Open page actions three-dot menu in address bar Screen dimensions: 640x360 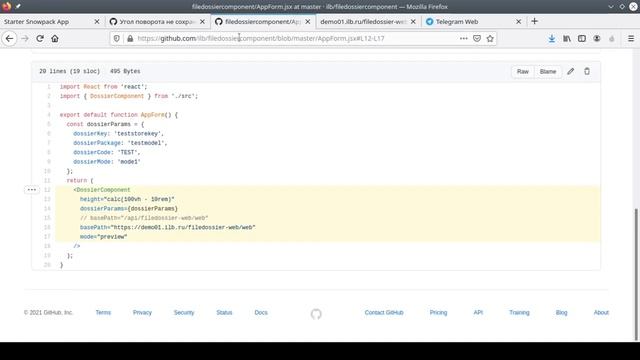click(x=463, y=38)
